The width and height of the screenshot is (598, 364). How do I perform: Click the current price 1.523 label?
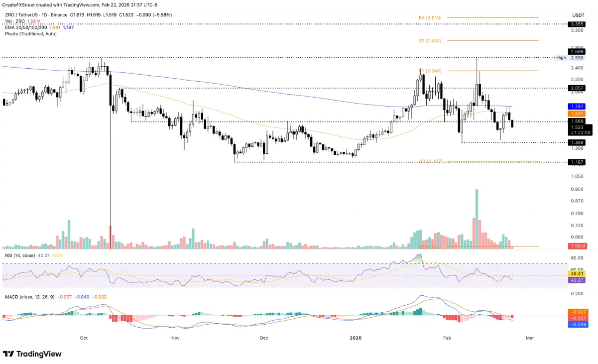tap(578, 127)
